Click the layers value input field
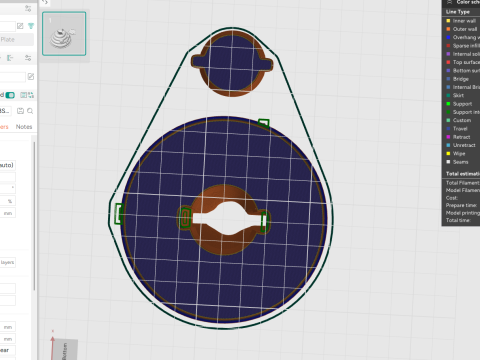 click(7, 262)
